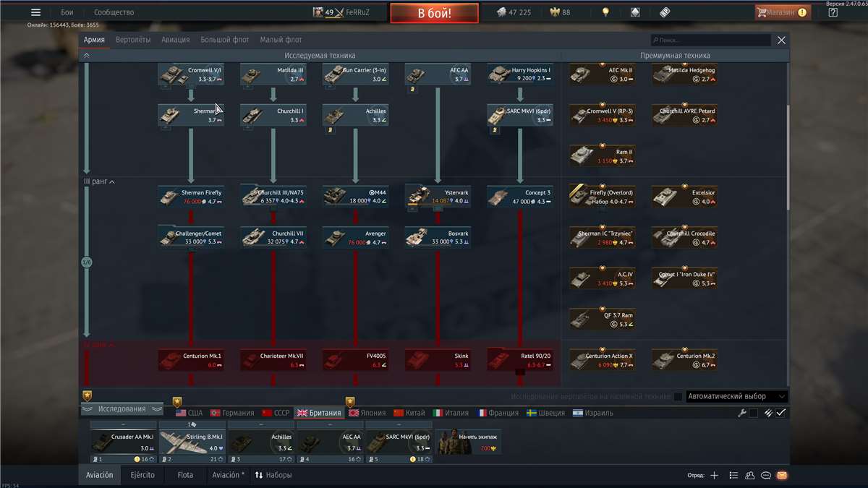The width and height of the screenshot is (868, 488).
Task: Select the premium QF 3.7 Ram card
Action: [x=603, y=320]
